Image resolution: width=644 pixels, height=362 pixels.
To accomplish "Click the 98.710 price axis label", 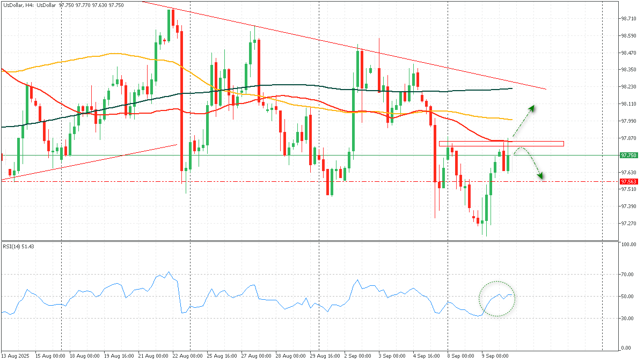I will click(x=628, y=18).
